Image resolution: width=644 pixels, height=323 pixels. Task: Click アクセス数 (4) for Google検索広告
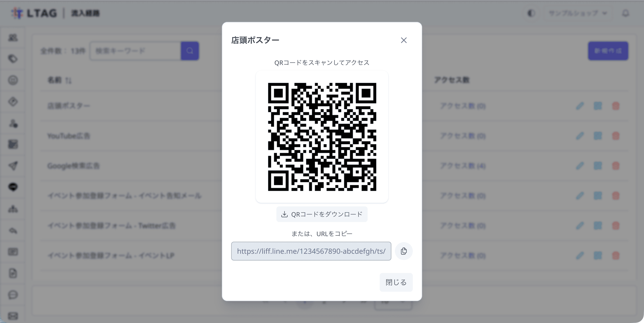pyautogui.click(x=463, y=166)
